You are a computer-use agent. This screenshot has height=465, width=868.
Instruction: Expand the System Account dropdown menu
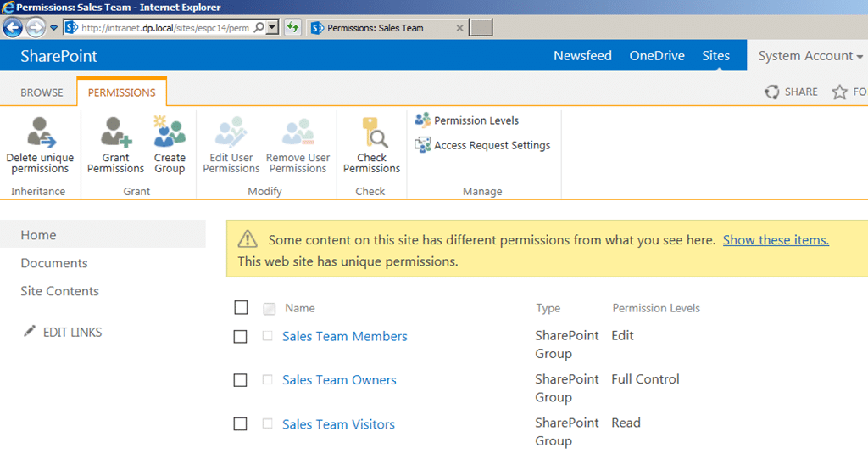point(810,56)
